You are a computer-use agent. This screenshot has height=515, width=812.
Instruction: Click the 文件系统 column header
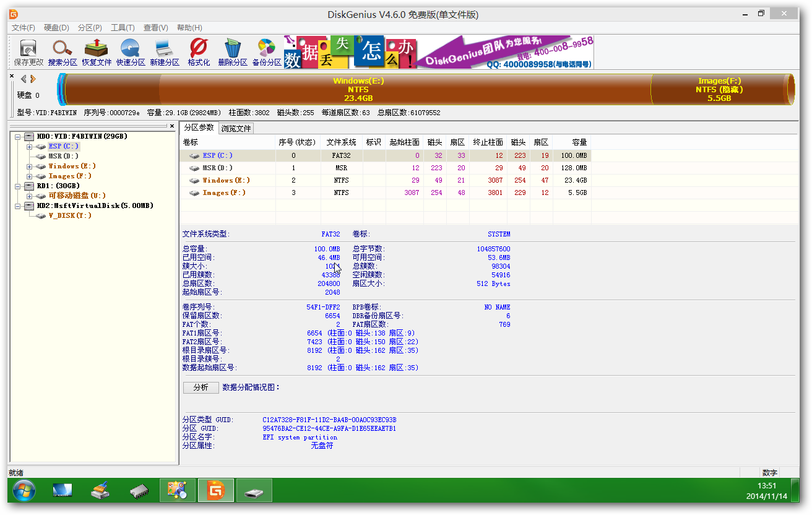pyautogui.click(x=342, y=142)
